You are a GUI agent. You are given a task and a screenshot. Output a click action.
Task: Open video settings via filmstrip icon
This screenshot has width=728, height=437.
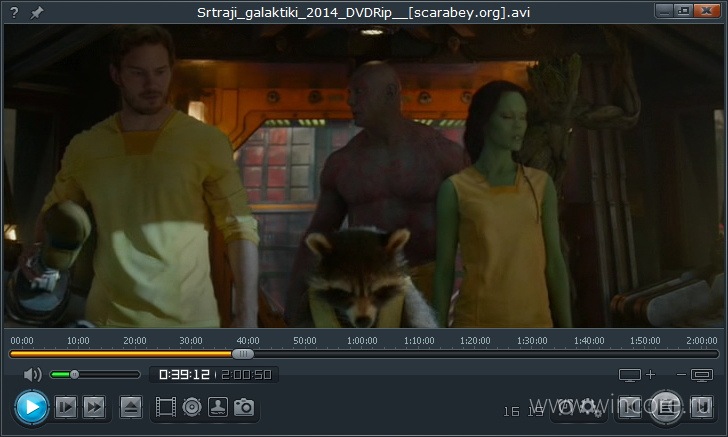[x=165, y=407]
